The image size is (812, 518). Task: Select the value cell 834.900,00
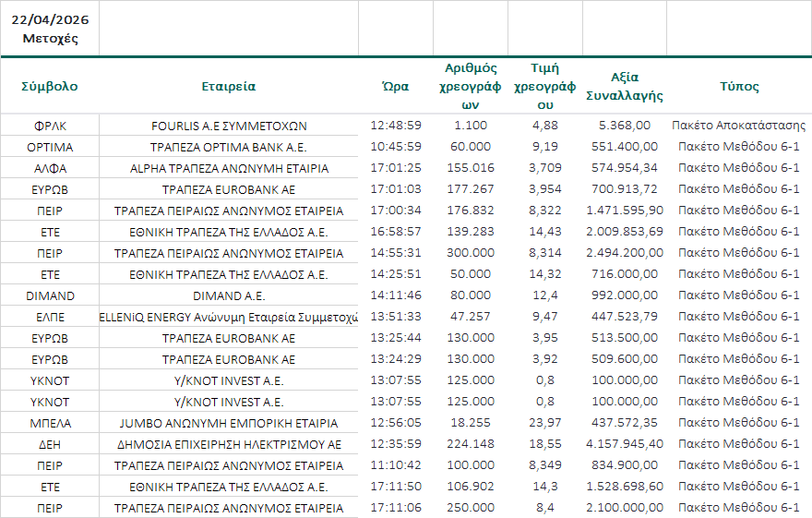tap(625, 465)
